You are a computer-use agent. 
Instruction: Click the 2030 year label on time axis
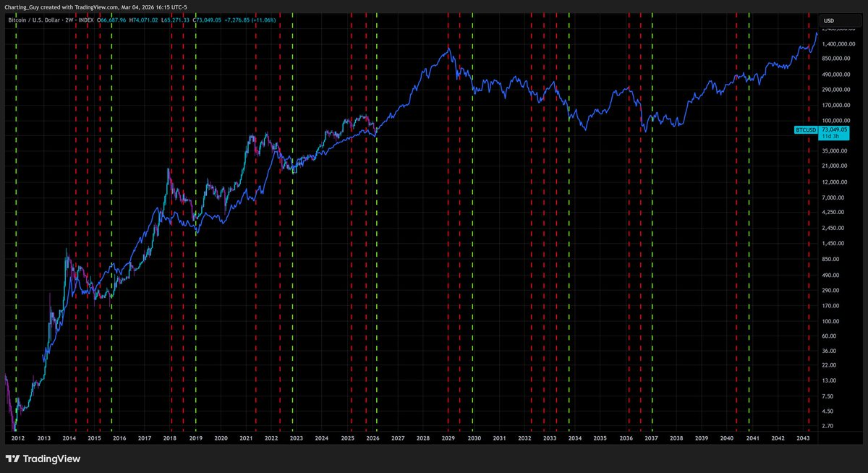point(474,438)
